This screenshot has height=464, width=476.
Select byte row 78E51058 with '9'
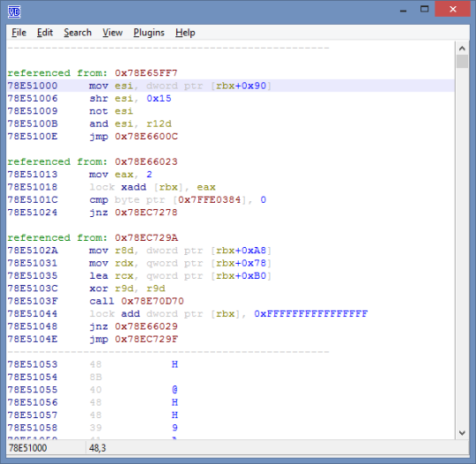click(x=231, y=428)
